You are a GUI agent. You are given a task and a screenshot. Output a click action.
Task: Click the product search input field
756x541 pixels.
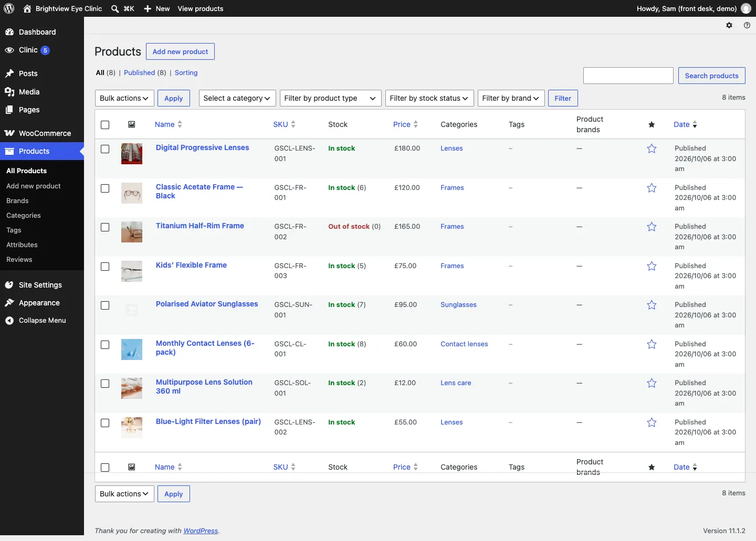628,76
